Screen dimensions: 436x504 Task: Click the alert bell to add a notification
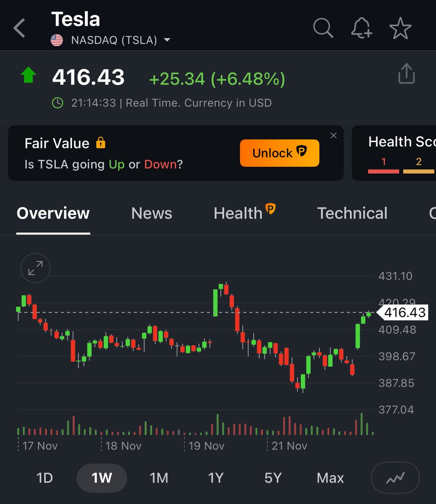coord(362,28)
